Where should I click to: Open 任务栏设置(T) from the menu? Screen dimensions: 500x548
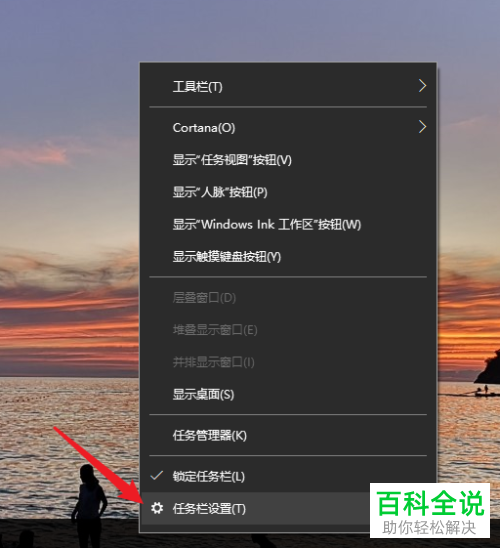pos(255,509)
